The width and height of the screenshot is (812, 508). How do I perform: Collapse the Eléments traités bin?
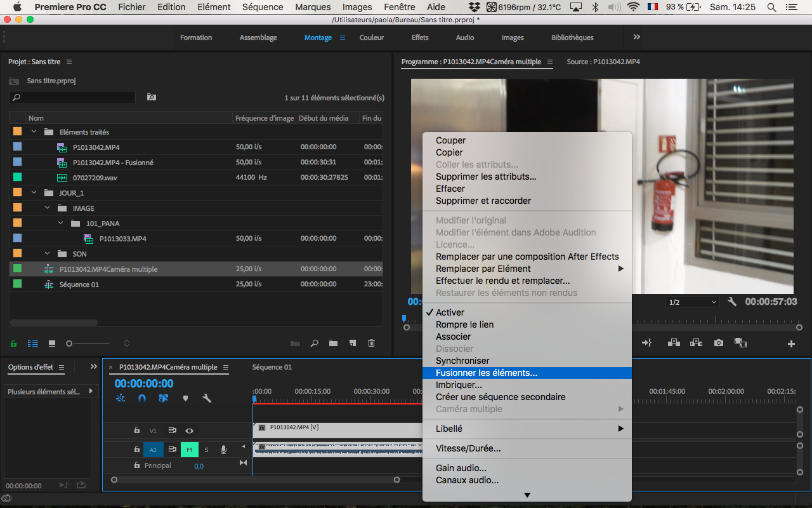(x=34, y=132)
